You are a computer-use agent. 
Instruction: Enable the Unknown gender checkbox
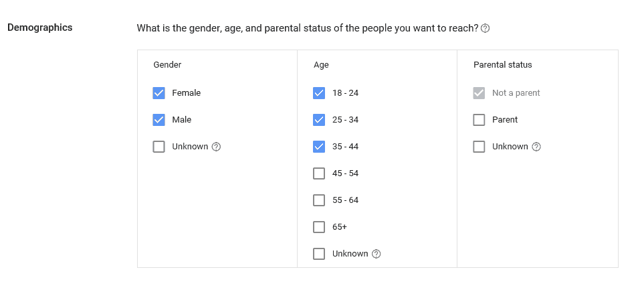(159, 147)
